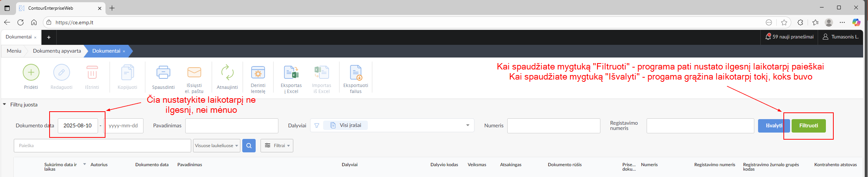Image resolution: width=868 pixels, height=177 pixels.
Task: Click the Pavadinimas input field
Action: click(231, 126)
